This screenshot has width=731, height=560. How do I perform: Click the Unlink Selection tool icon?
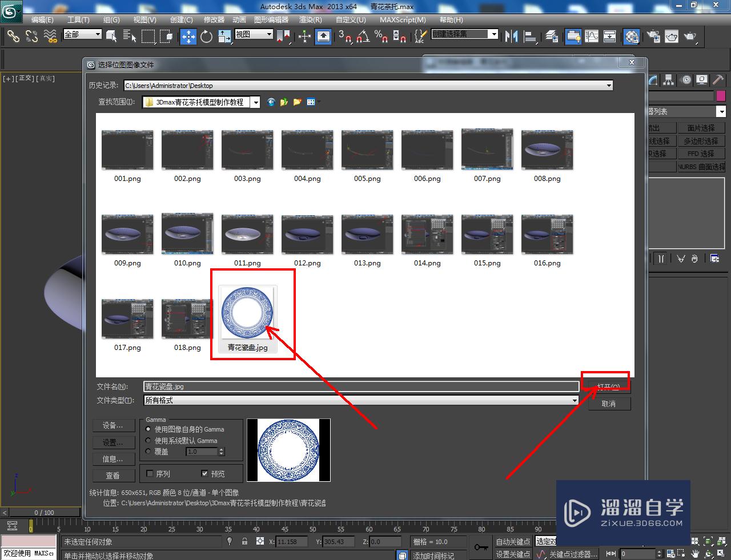32,37
